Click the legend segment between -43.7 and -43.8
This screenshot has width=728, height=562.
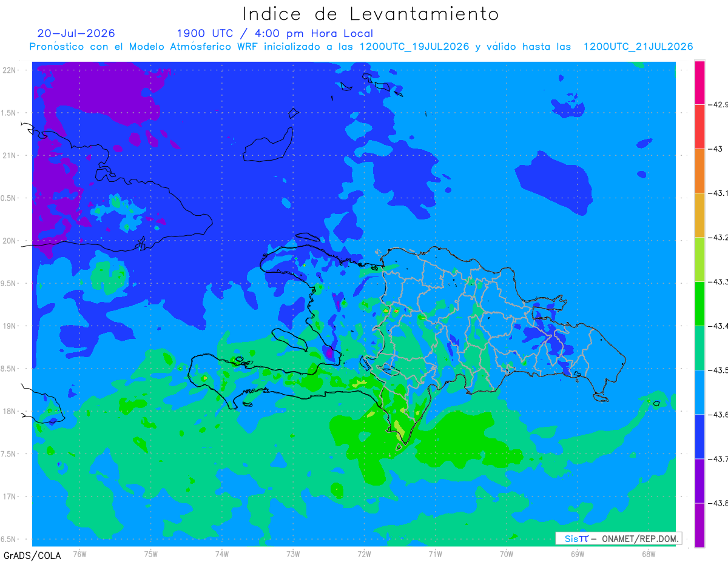coord(699,480)
